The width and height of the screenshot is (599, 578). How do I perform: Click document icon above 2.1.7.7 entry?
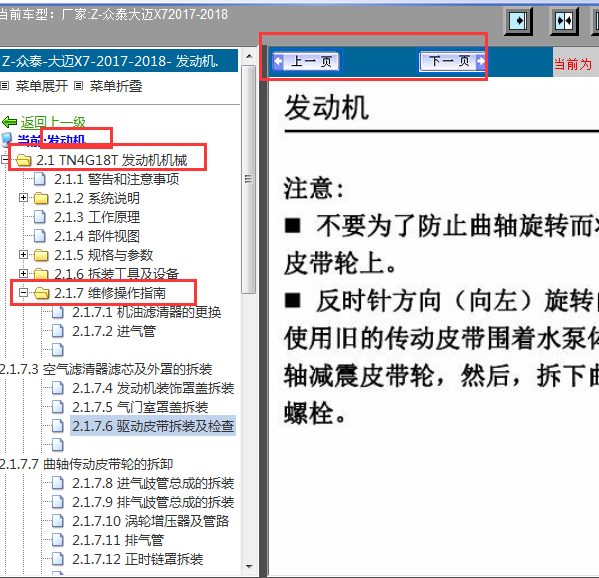(x=58, y=445)
